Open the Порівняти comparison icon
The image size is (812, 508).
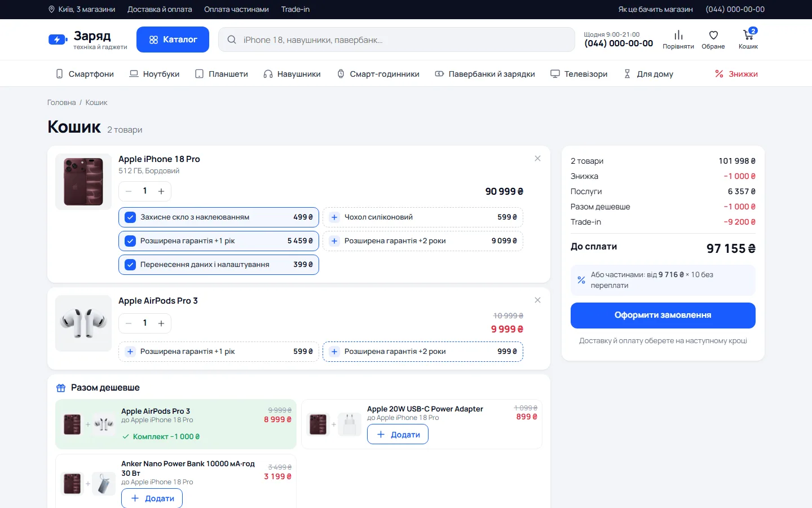tap(678, 40)
